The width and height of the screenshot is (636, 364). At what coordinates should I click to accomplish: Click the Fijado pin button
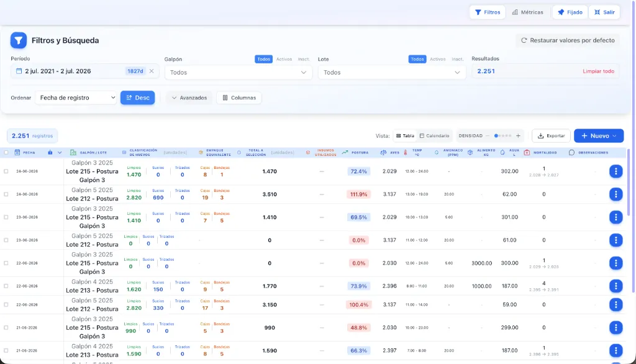570,12
